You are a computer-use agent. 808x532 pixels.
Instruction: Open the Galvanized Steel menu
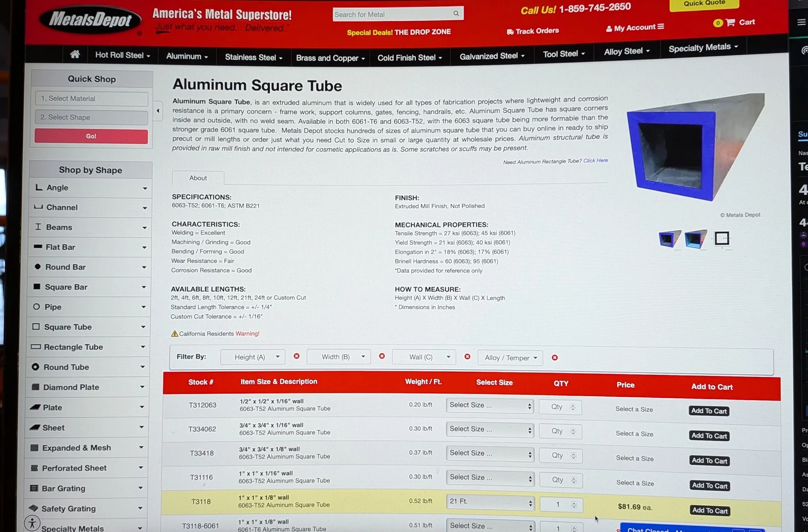492,56
